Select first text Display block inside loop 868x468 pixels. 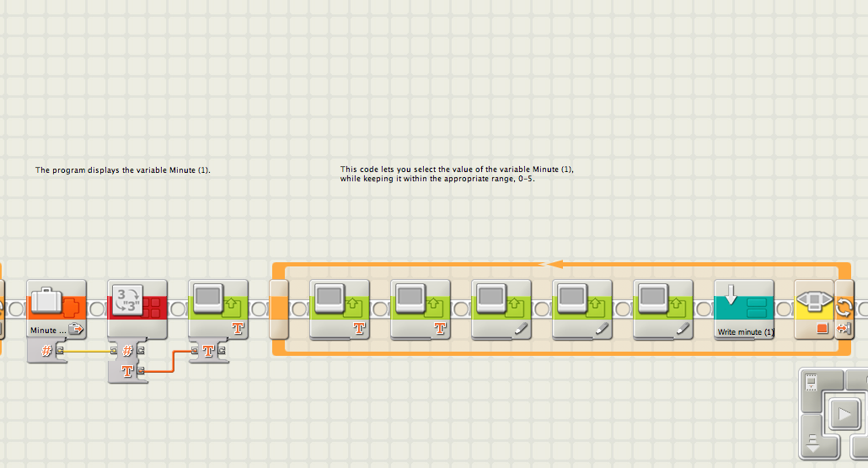pos(340,306)
